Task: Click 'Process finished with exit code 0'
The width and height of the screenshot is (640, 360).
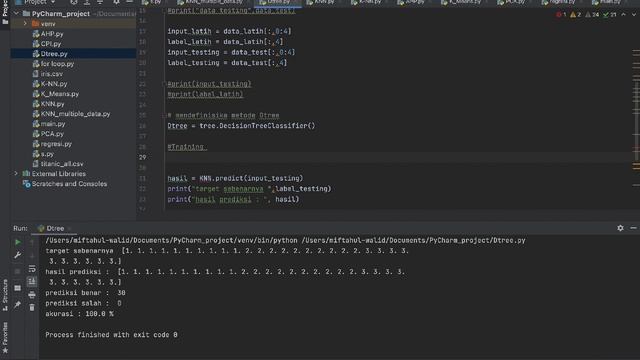Action: click(111, 335)
